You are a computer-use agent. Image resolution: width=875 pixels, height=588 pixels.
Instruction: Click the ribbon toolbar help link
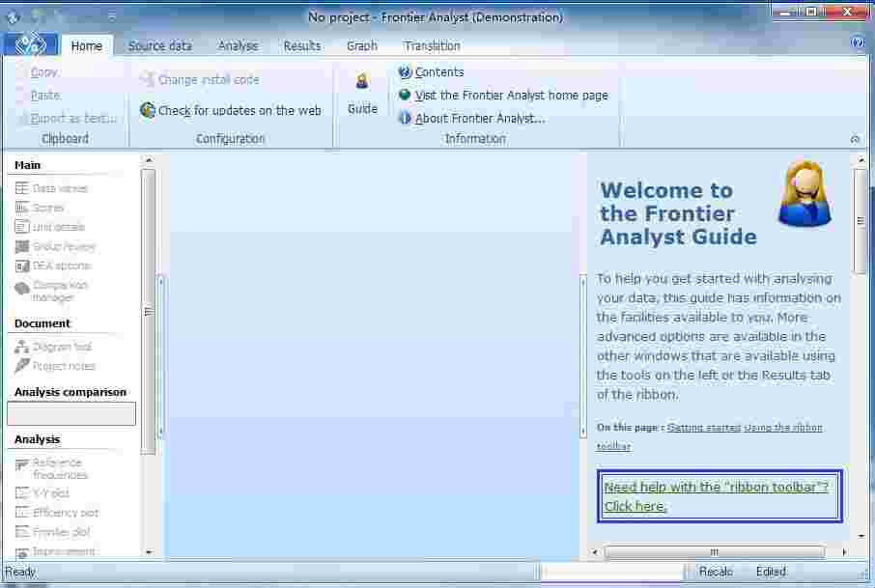[x=718, y=495]
